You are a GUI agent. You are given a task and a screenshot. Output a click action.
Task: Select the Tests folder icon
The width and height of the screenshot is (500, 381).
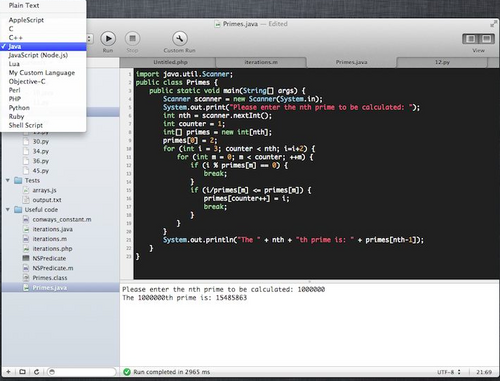(18, 180)
